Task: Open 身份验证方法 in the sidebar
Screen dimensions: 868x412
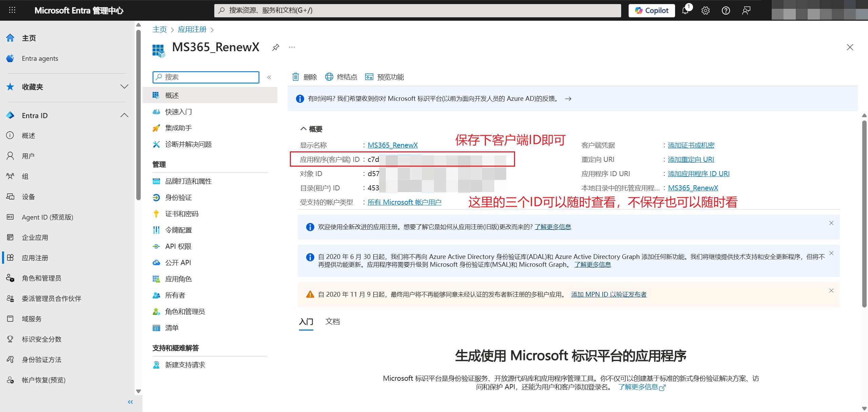Action: tap(42, 359)
